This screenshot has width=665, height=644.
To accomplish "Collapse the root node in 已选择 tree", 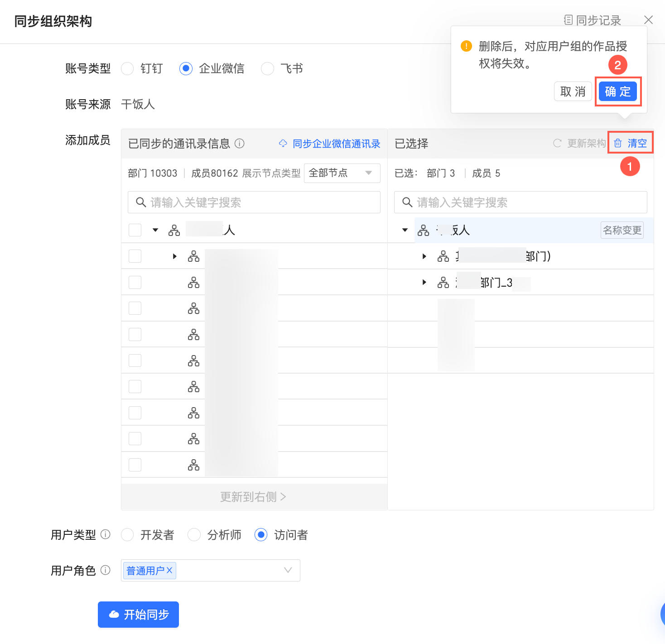I will click(x=405, y=230).
